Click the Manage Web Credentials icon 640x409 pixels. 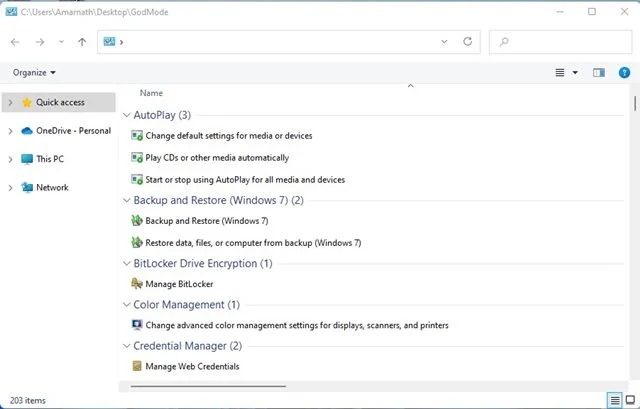137,366
